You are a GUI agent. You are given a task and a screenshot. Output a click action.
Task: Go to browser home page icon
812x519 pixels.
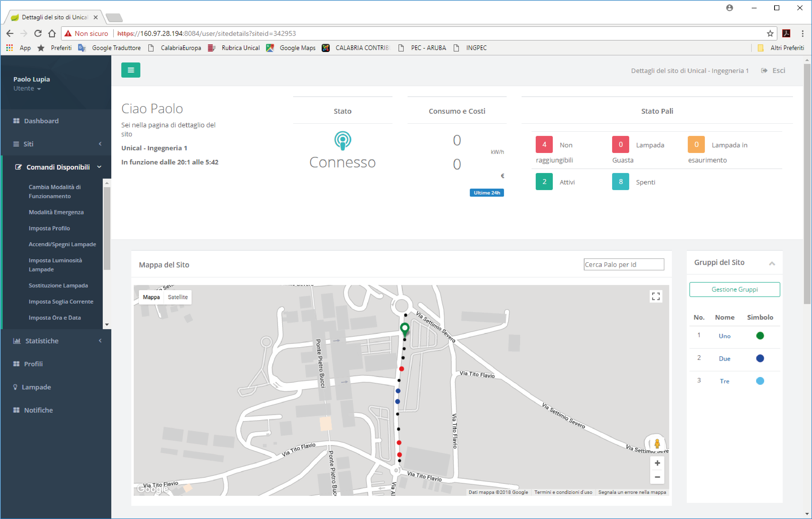point(52,33)
